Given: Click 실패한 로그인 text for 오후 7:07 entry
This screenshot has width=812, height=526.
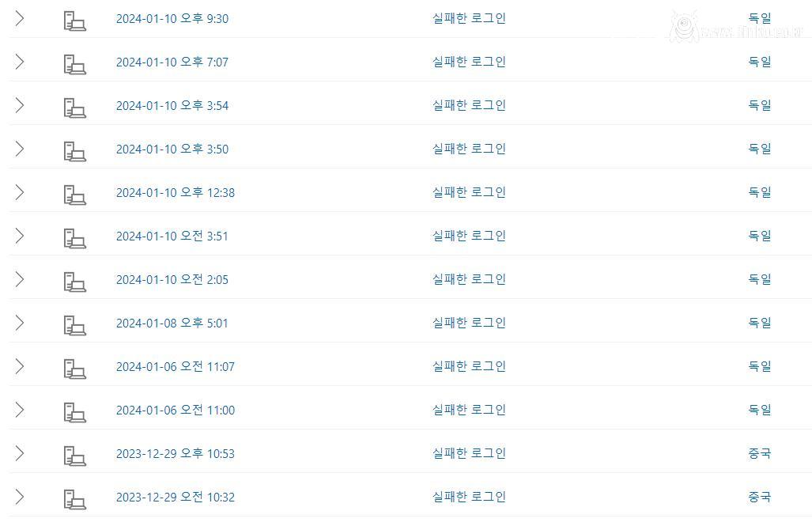Looking at the screenshot, I should coord(469,62).
